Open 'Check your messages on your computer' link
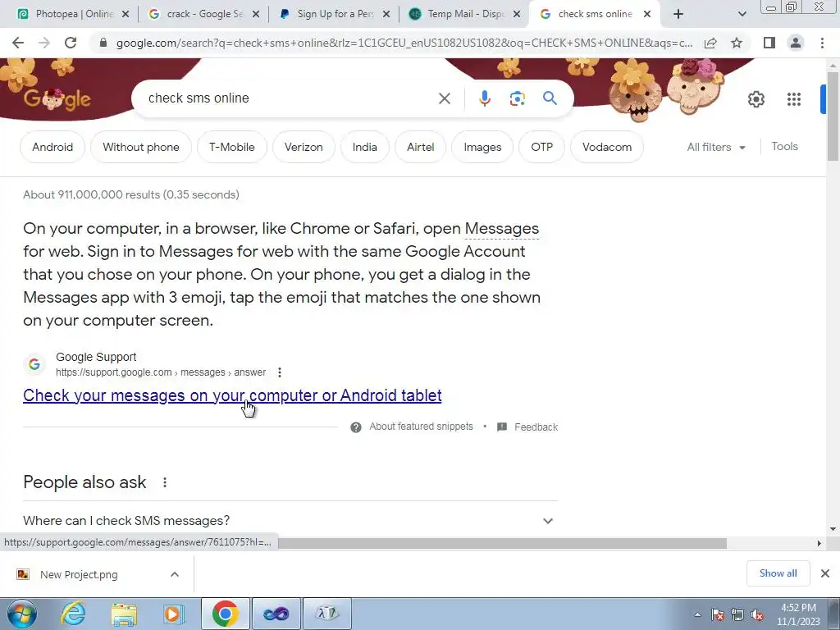Screen dimensions: 840x630 coord(232,395)
